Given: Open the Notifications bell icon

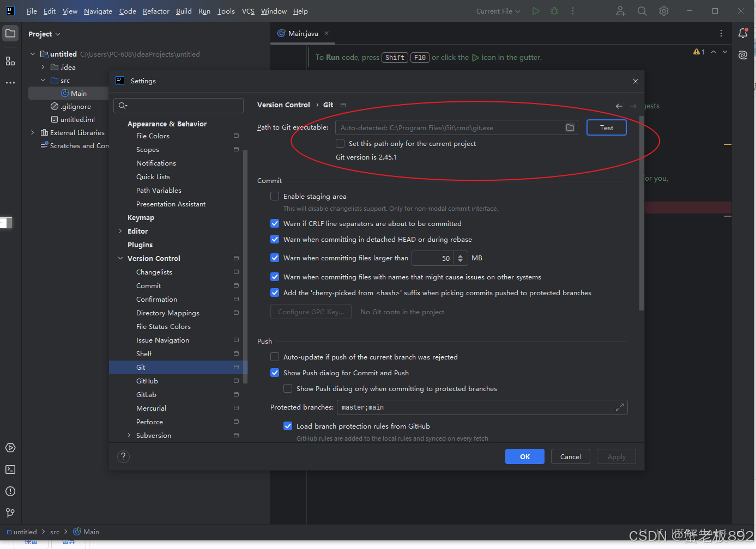Looking at the screenshot, I should tap(743, 33).
